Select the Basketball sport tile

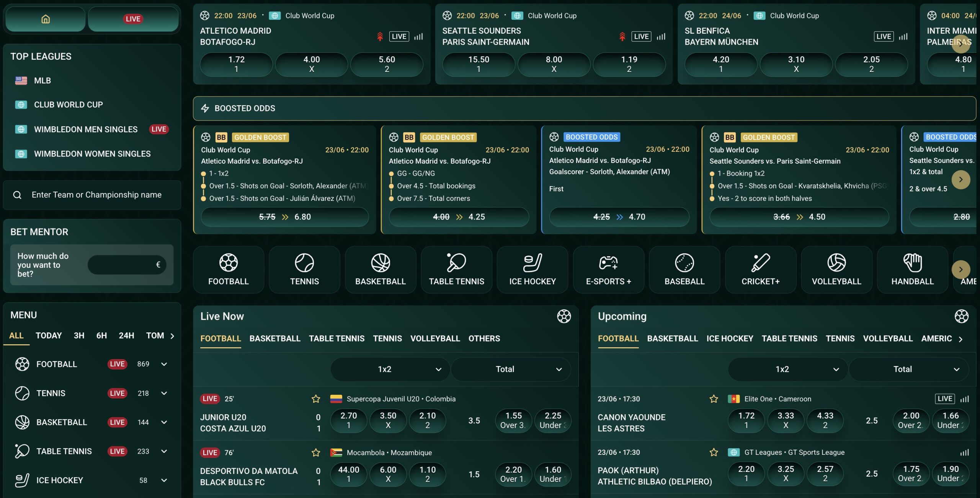381,270
